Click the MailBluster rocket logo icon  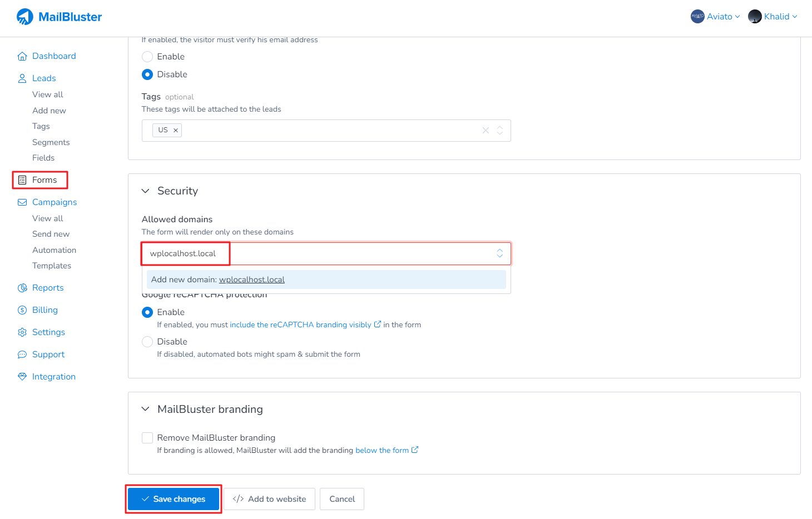coord(24,17)
